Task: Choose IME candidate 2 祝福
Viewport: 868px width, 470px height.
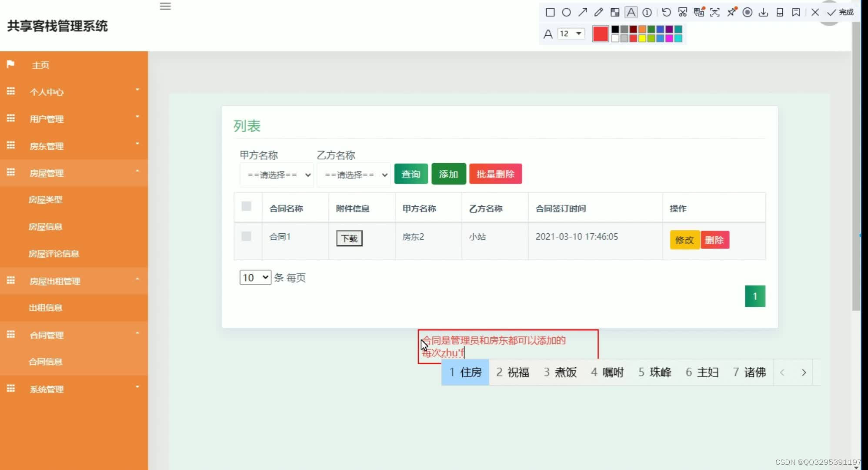Action: (513, 373)
